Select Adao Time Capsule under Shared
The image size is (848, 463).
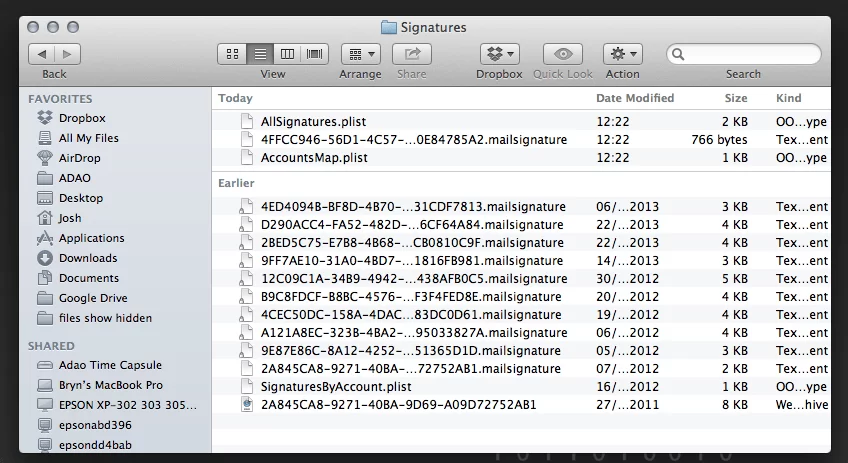109,365
